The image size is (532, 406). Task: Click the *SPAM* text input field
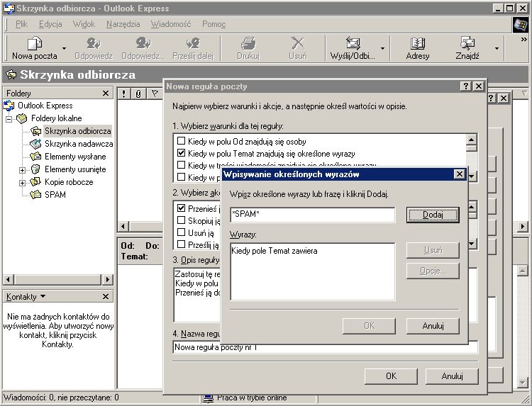coord(313,215)
